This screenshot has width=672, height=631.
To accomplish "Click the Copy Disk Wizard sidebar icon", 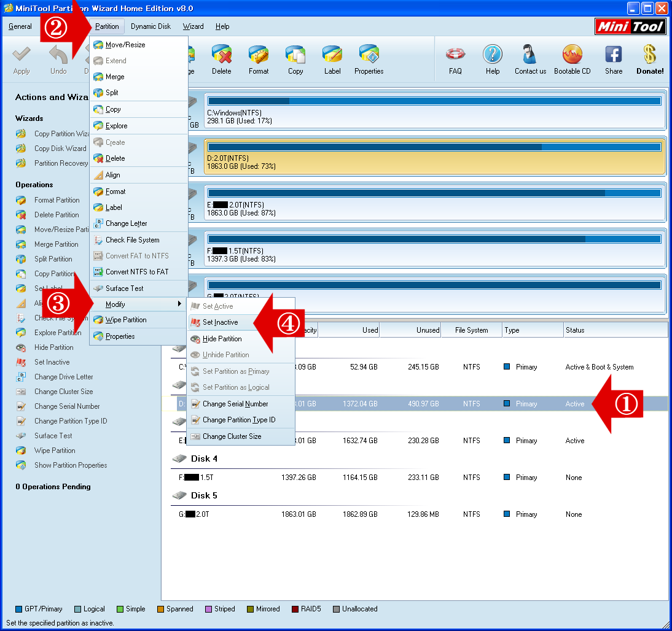I will pos(20,148).
